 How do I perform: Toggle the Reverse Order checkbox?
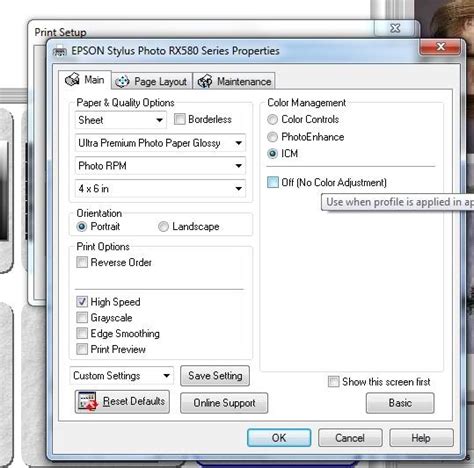coord(82,262)
